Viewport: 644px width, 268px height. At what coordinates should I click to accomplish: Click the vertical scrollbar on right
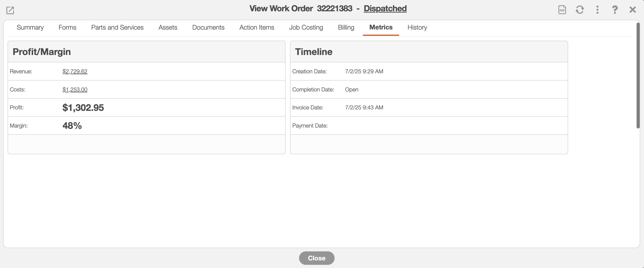(638, 75)
